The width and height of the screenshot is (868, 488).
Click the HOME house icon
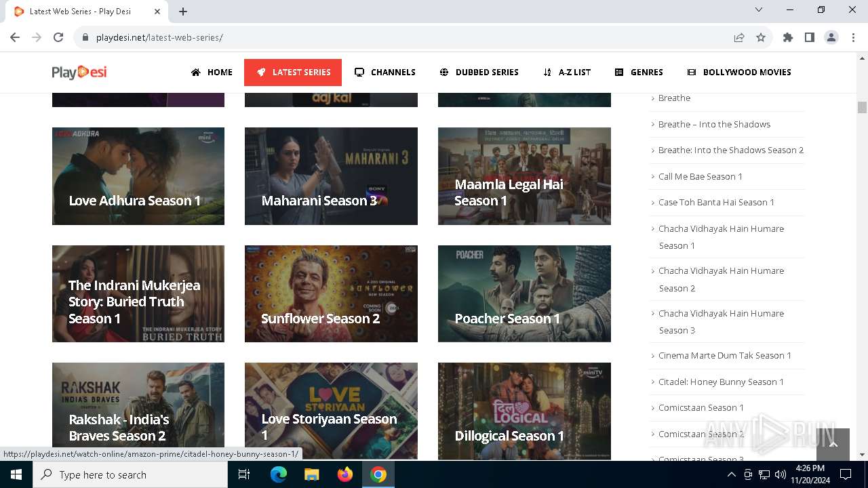(x=196, y=73)
